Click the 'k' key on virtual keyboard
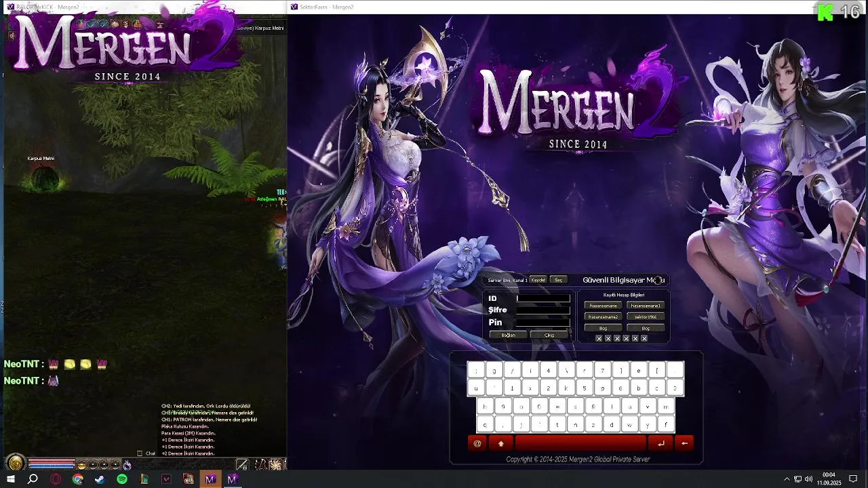868x488 pixels. [x=566, y=388]
